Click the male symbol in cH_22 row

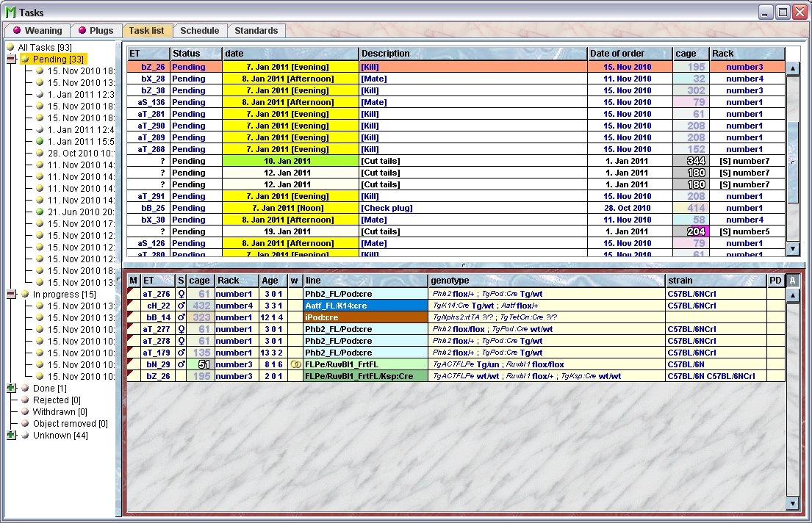181,306
